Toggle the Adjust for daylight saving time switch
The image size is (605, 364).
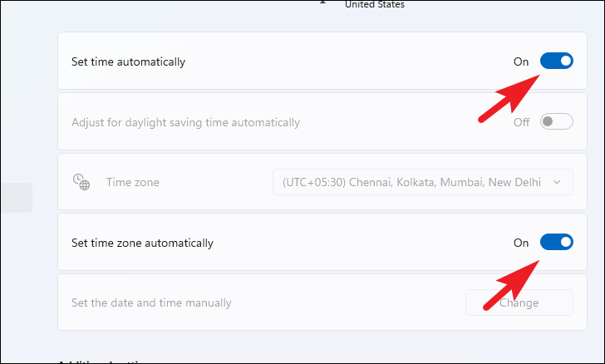557,122
